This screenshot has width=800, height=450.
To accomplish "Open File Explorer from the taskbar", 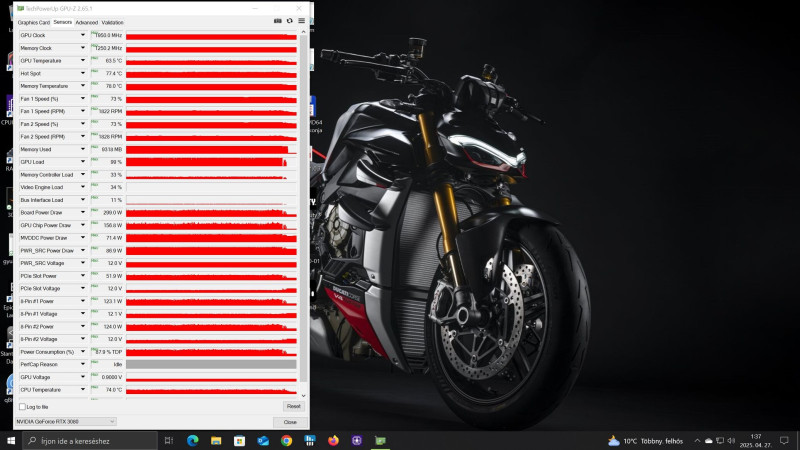I will click(x=216, y=440).
